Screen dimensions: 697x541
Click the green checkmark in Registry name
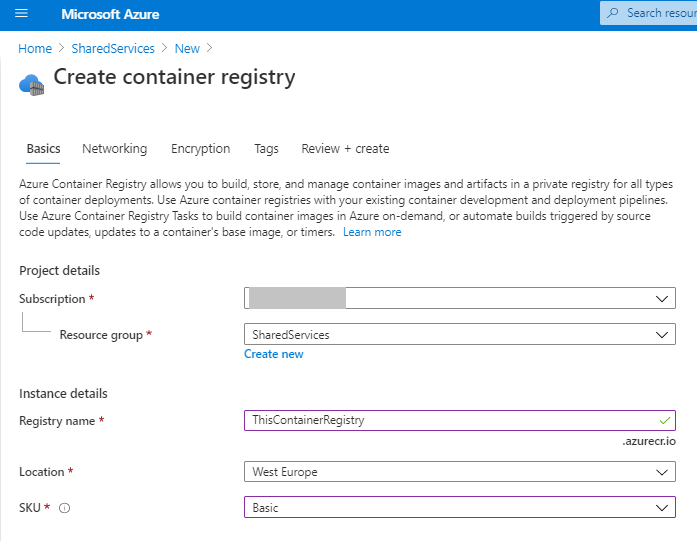pyautogui.click(x=665, y=420)
